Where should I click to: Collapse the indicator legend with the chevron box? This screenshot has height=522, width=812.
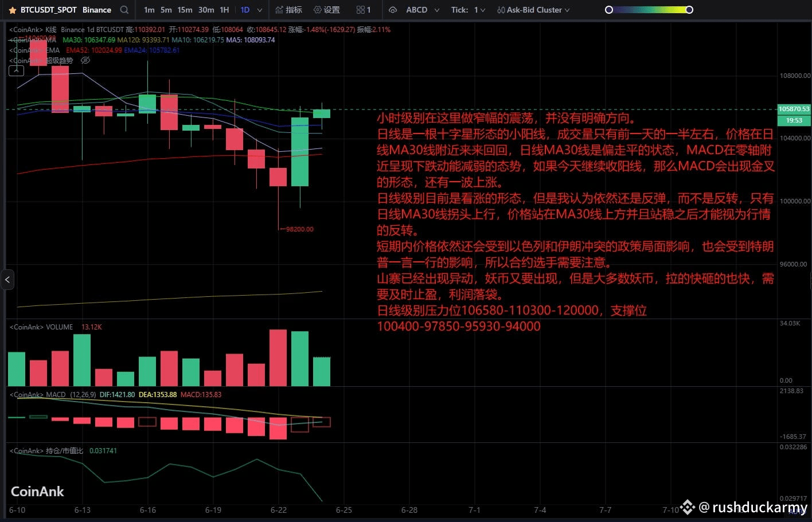point(16,71)
